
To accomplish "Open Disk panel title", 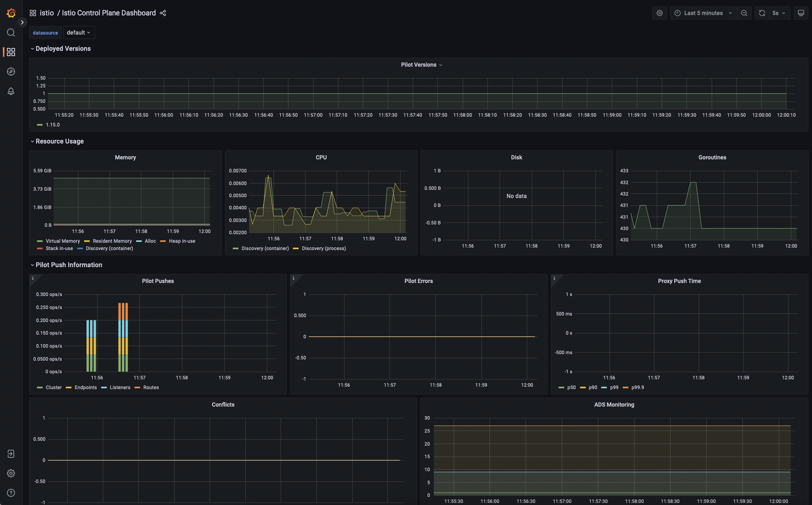I will point(516,157).
